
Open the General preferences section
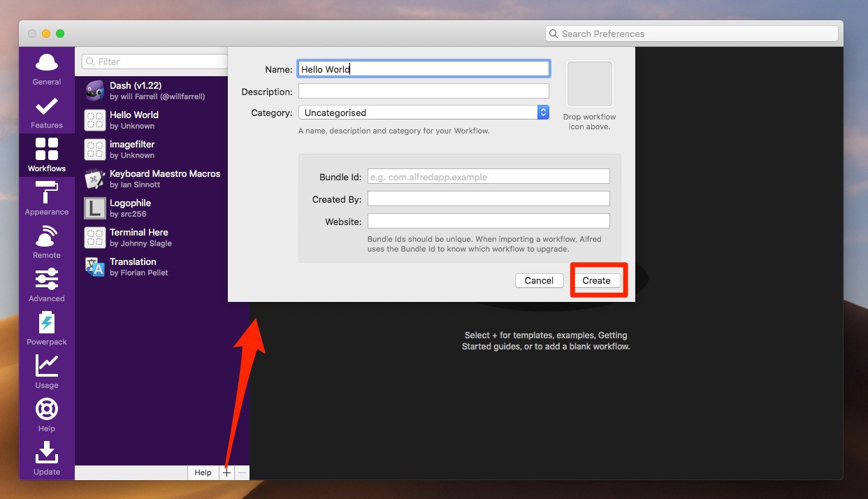(x=47, y=68)
